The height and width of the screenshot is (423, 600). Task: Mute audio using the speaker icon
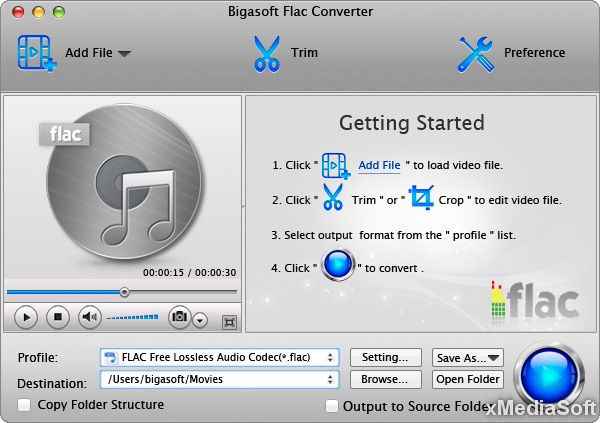[x=90, y=317]
